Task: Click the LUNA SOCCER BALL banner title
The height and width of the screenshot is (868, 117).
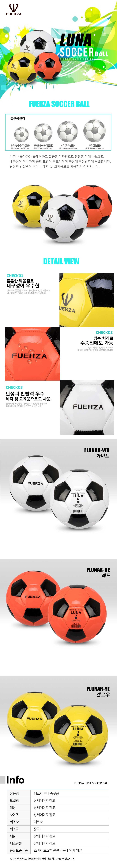Action: [x=83, y=45]
